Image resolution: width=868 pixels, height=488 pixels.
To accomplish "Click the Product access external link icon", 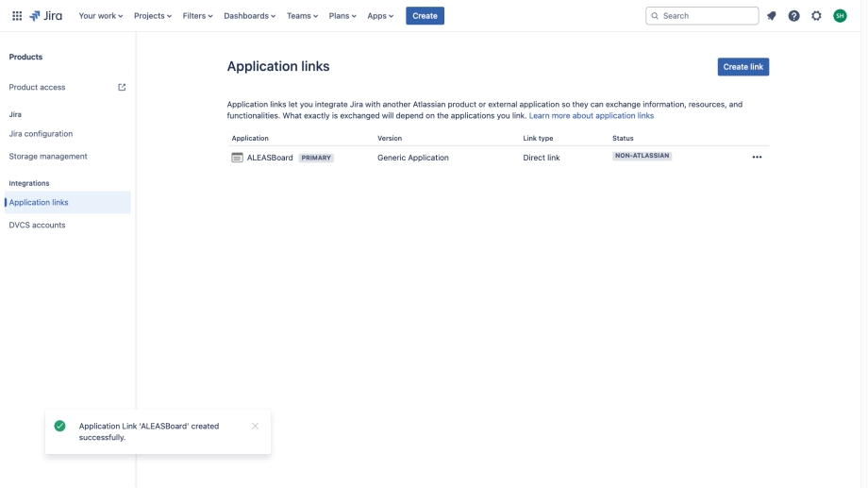I will point(122,88).
